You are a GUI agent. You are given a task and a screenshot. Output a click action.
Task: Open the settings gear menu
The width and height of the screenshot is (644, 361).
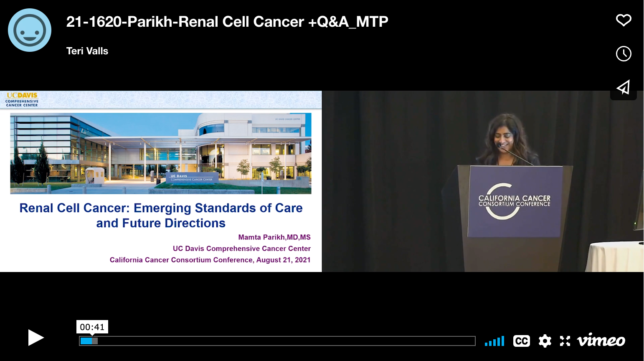545,341
